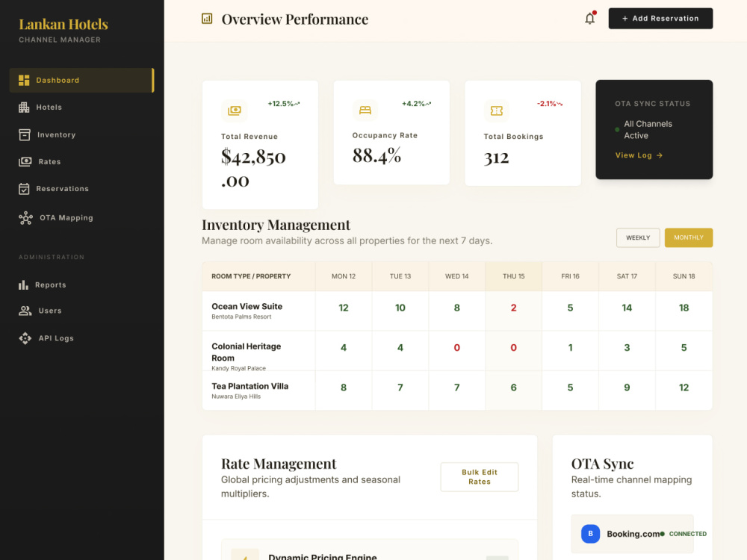
Task: Open Users under Administration
Action: [81, 311]
